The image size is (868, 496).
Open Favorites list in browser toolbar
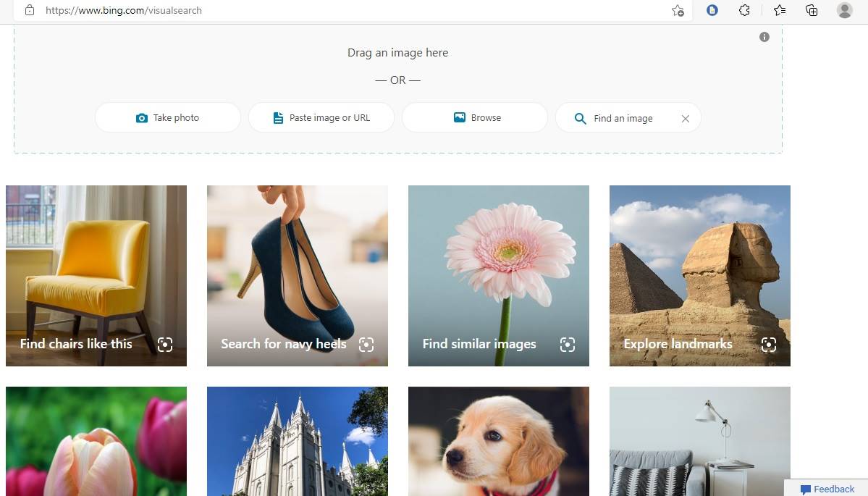coord(778,10)
